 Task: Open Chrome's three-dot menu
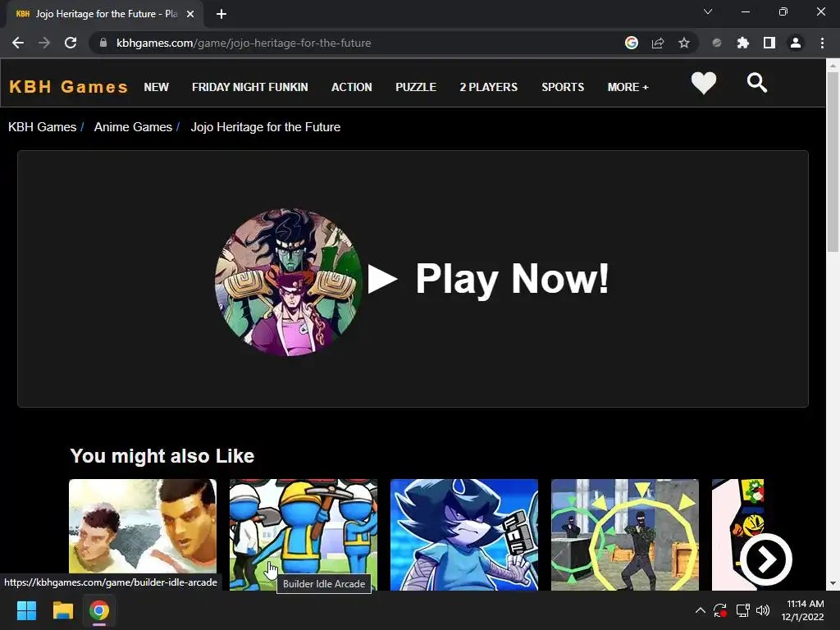pos(822,43)
